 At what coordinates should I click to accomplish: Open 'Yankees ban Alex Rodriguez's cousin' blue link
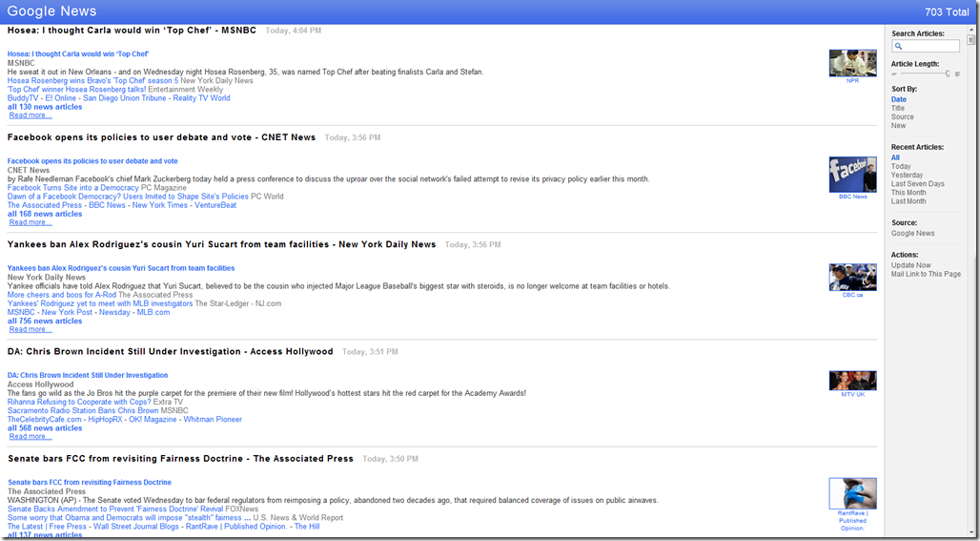point(121,268)
